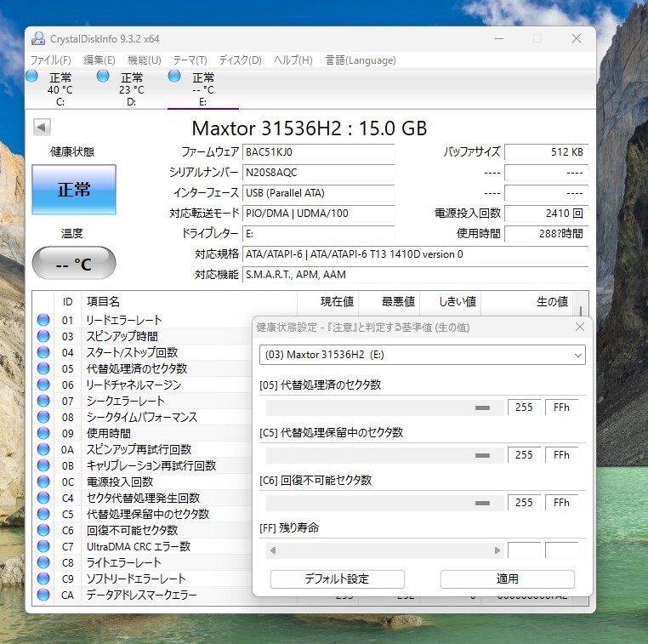Click status circle for 03 スピンアップ時間
648x644 pixels.
[x=43, y=336]
